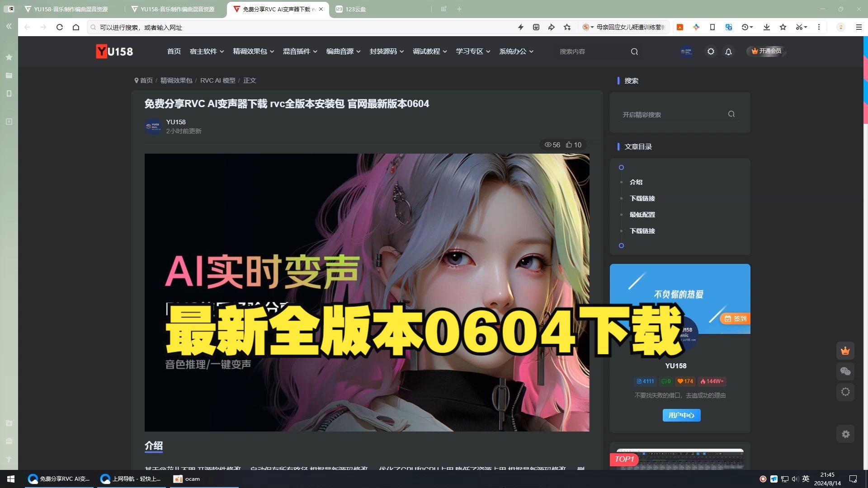Click the AI实时变声 article cover image
The height and width of the screenshot is (488, 868).
click(367, 292)
